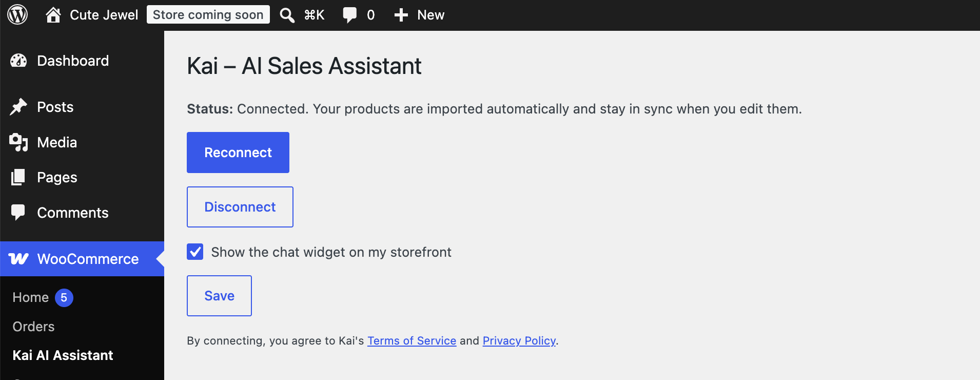This screenshot has width=980, height=380.
Task: Open WooCommerce Home submenu
Action: [x=31, y=297]
